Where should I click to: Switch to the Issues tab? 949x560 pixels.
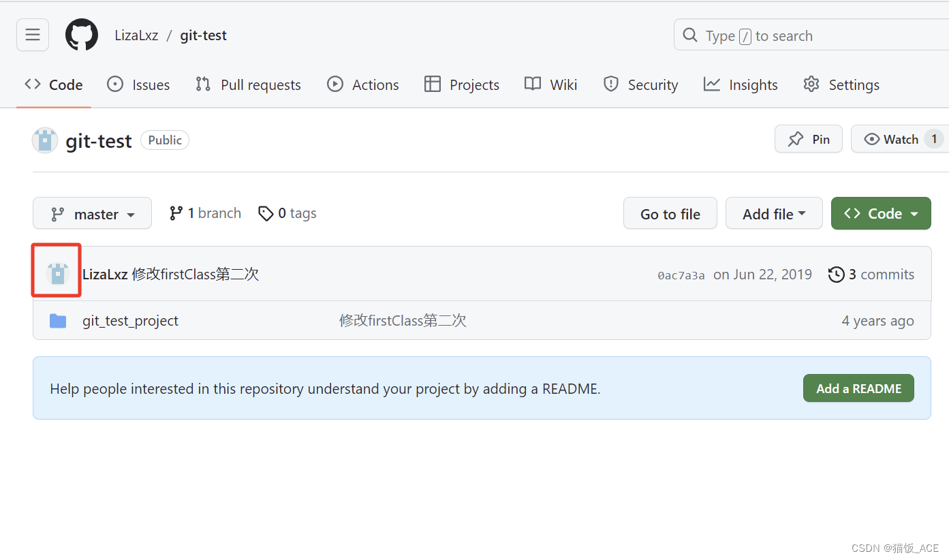139,84
